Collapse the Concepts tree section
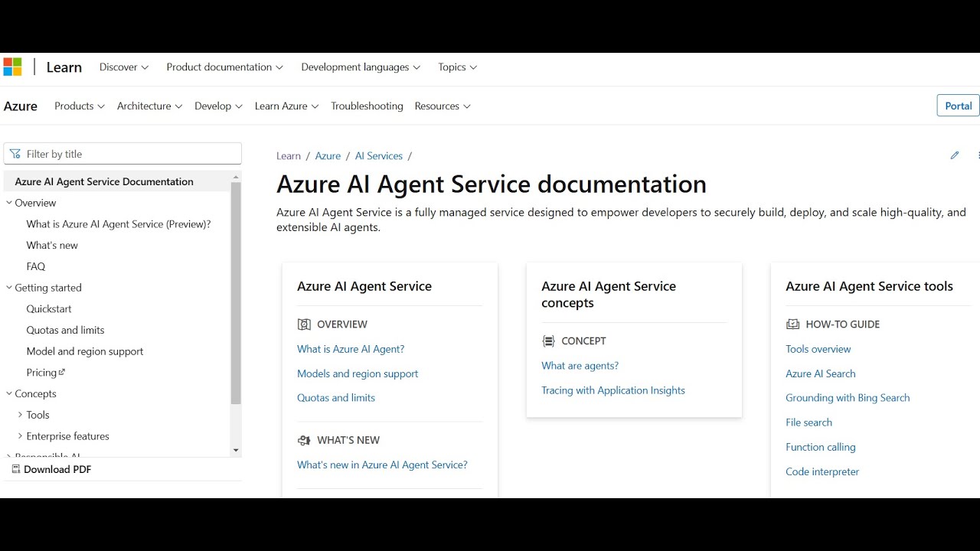The image size is (980, 551). 9,394
